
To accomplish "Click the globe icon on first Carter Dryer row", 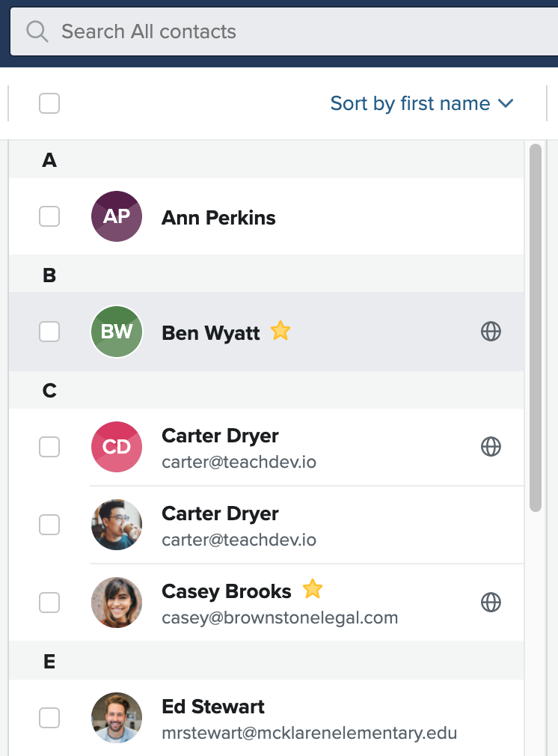I will pos(491,447).
